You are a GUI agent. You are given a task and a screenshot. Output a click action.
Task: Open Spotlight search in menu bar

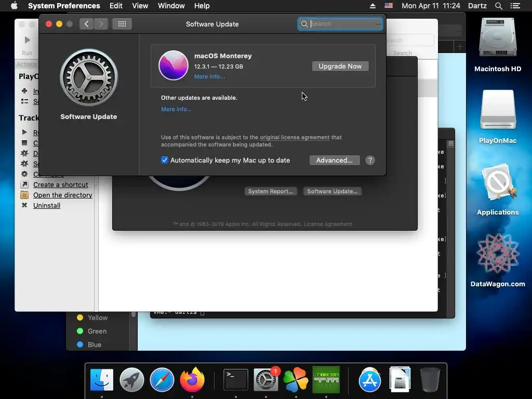coord(498,6)
